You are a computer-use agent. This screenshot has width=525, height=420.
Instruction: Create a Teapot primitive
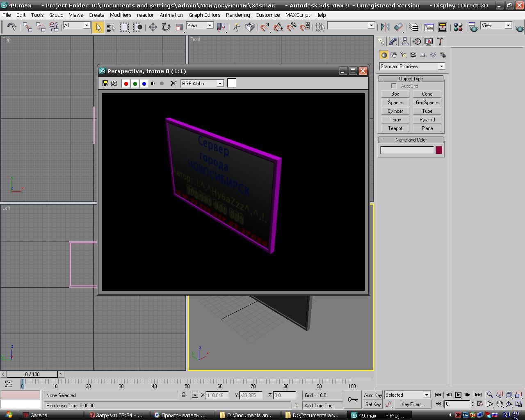point(395,128)
